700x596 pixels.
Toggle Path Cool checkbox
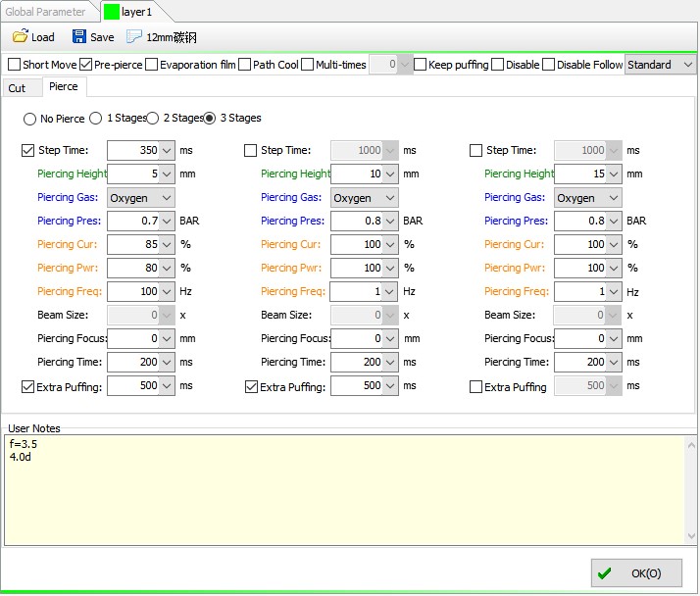245,65
